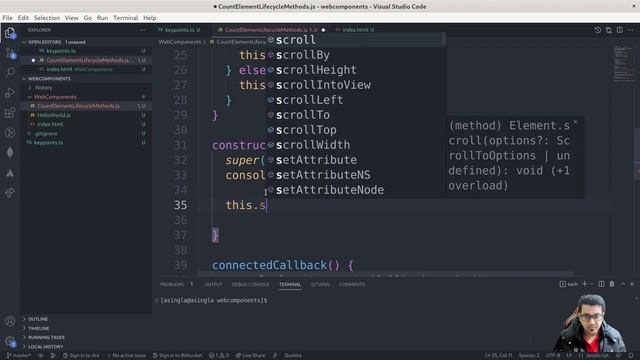
Task: Switch to the keypoints.ts editor tab
Action: coord(180,30)
